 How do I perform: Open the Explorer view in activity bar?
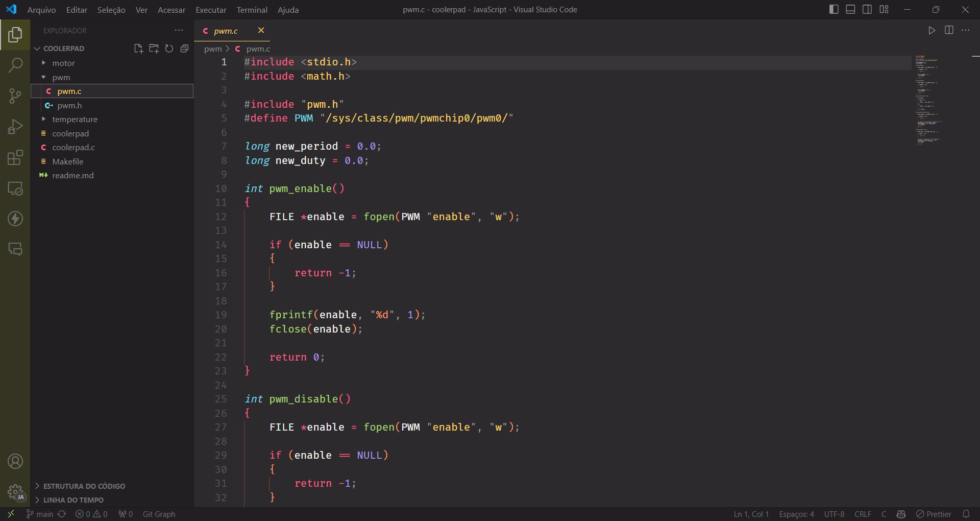tap(15, 35)
